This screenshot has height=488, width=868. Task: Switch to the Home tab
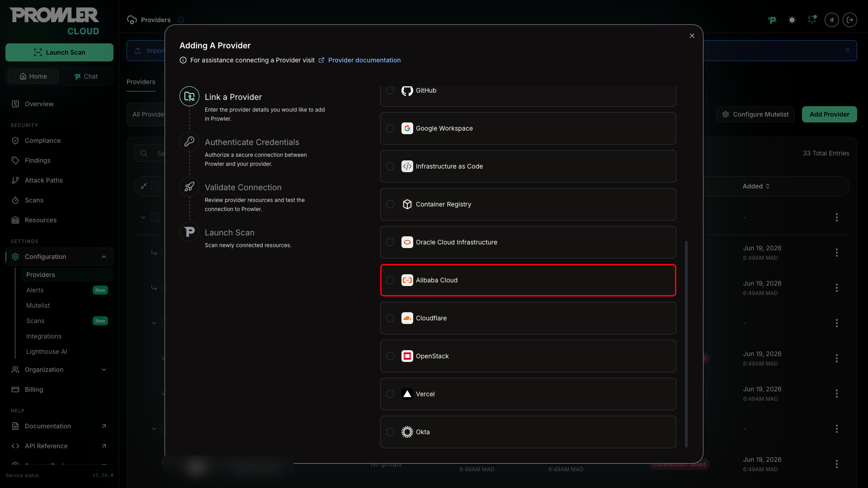coord(33,76)
